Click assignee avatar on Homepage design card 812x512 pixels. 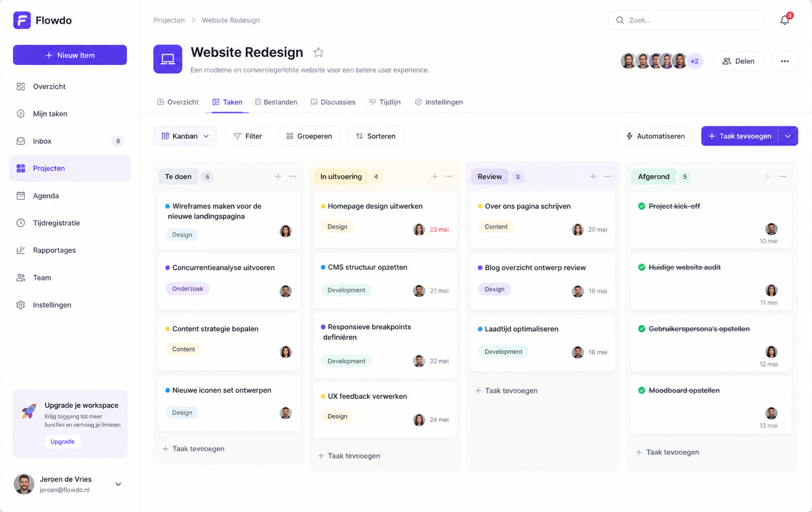click(419, 230)
